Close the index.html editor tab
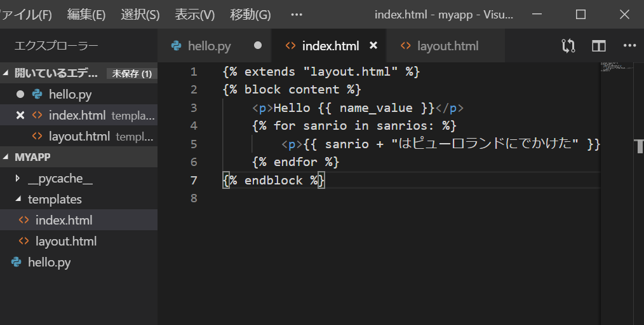Screen dimensions: 644x325 pyautogui.click(x=373, y=46)
